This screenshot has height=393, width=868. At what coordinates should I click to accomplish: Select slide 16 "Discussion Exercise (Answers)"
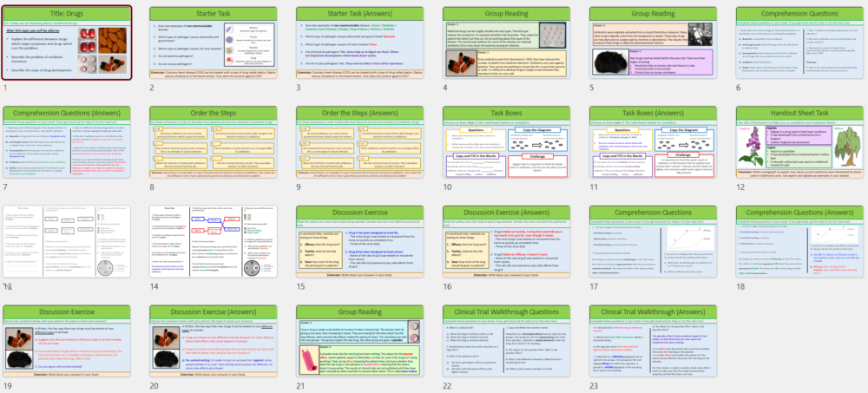pyautogui.click(x=507, y=241)
